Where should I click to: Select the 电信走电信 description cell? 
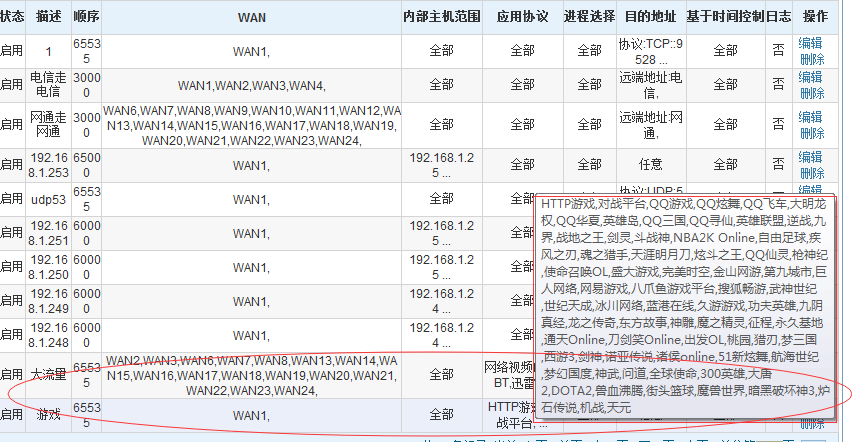48,85
